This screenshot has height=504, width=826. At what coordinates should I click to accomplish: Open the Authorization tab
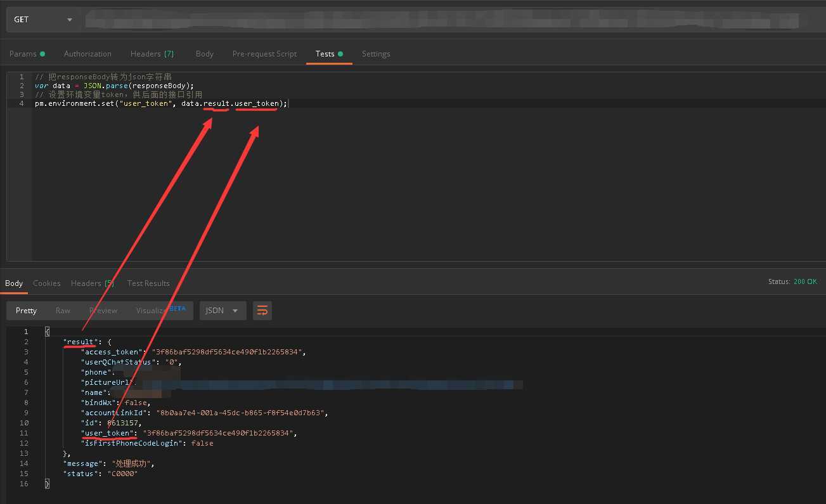point(87,54)
